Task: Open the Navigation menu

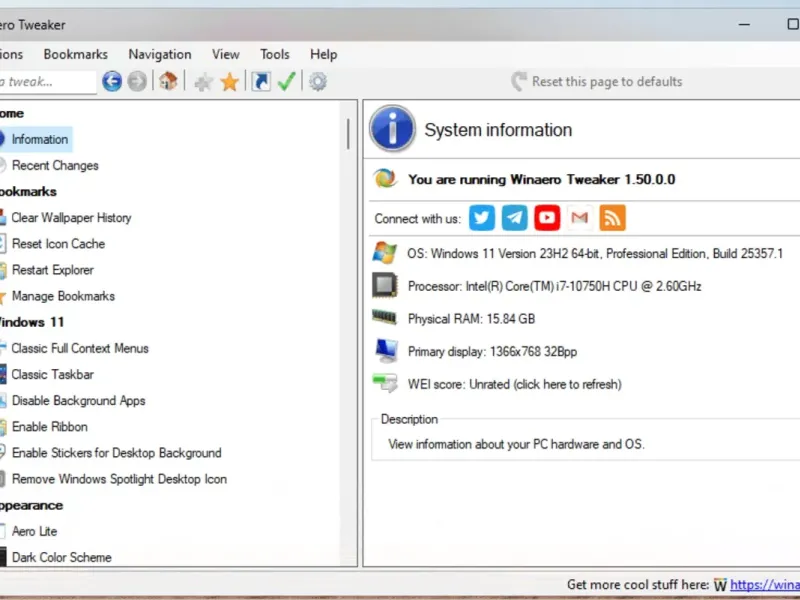Action: click(x=160, y=54)
